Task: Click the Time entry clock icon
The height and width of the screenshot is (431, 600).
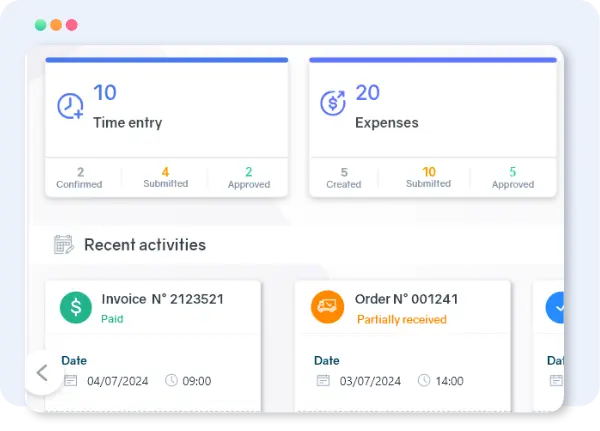Action: [x=70, y=106]
